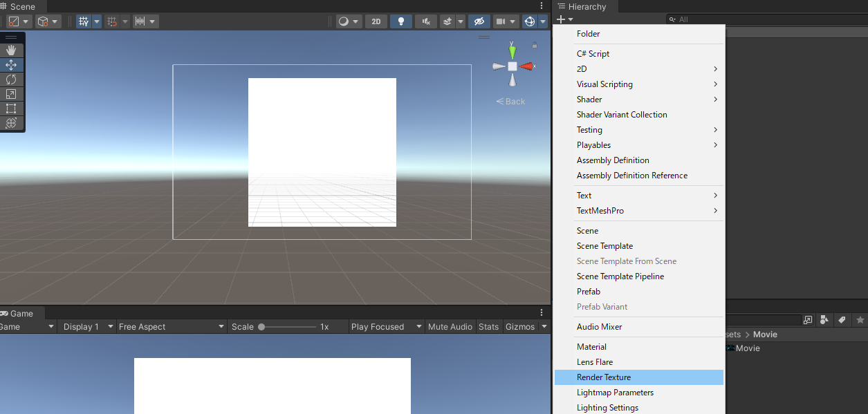Image resolution: width=868 pixels, height=414 pixels.
Task: Select the Movie asset in the Project panel
Action: pyautogui.click(x=748, y=348)
